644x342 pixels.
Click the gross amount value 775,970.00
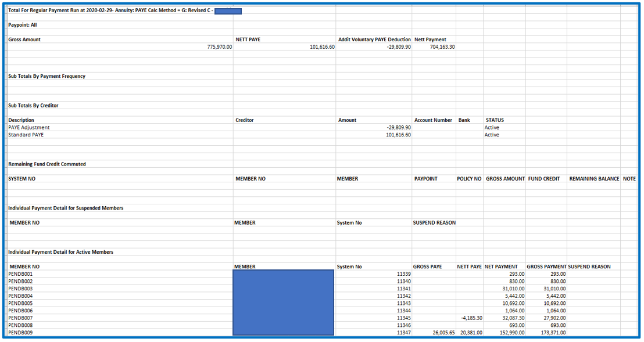tap(219, 47)
